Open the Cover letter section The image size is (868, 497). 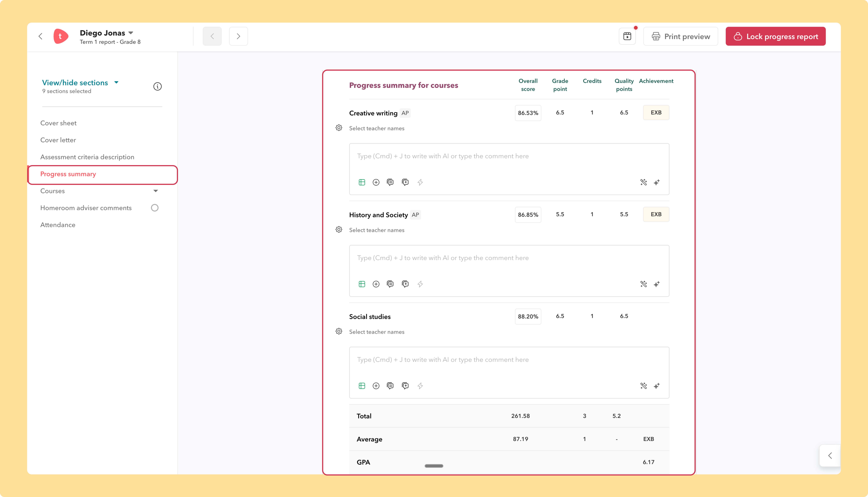58,140
